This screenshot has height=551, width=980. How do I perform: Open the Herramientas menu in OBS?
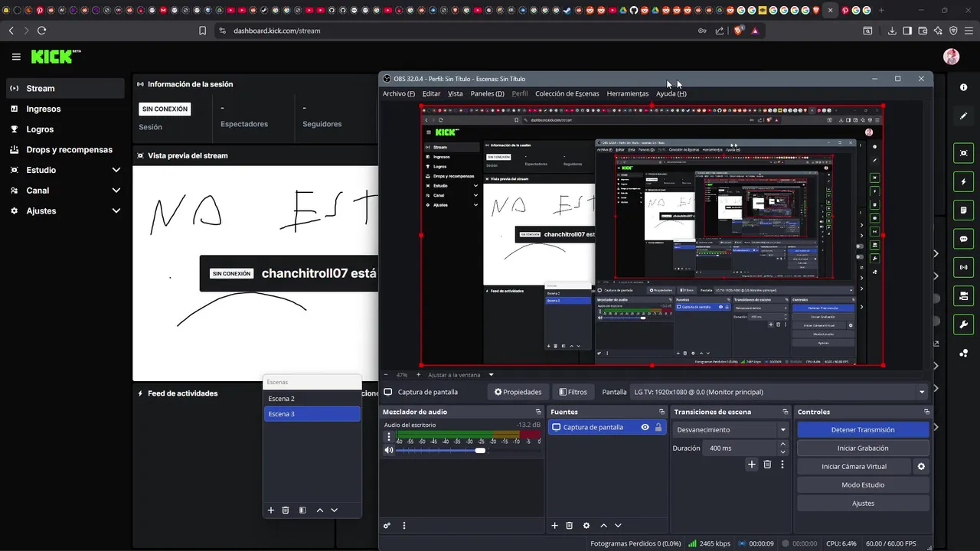tap(628, 93)
